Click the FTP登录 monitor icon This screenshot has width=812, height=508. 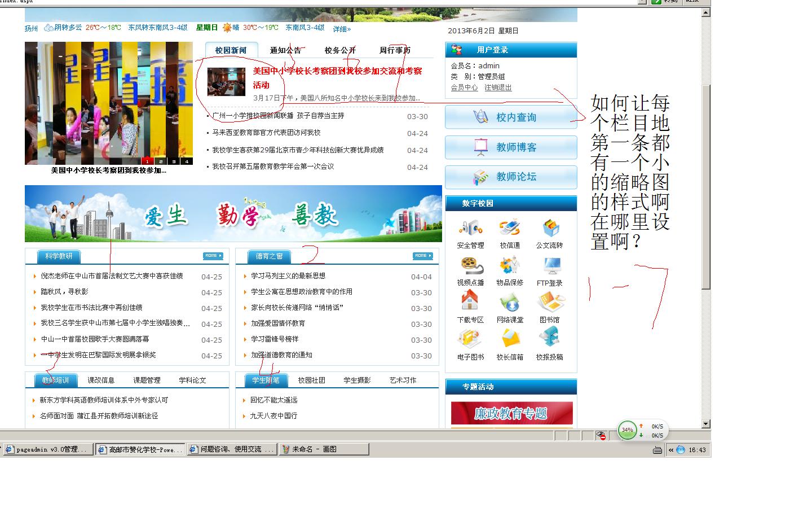550,265
